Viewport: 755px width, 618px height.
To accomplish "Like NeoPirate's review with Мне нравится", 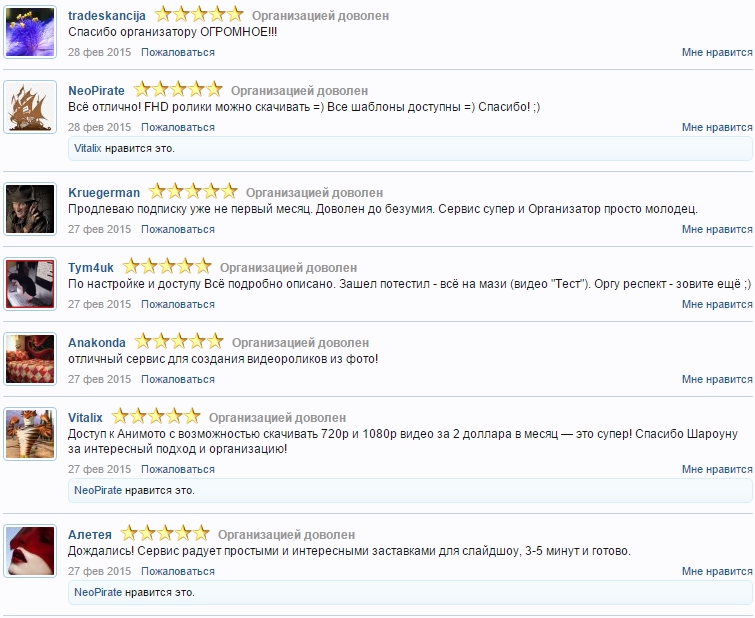I will point(716,127).
